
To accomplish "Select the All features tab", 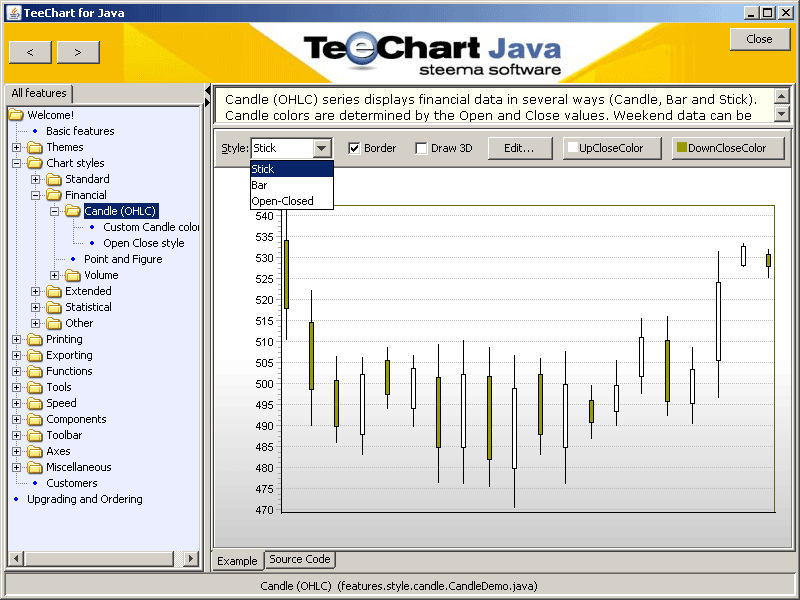I will coord(39,93).
